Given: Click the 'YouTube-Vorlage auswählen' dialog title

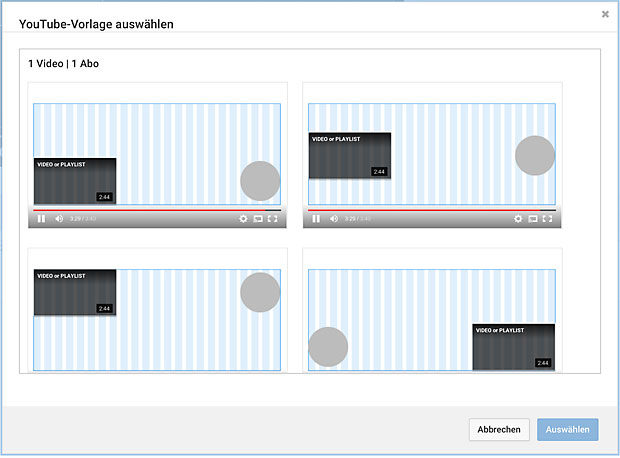Looking at the screenshot, I should click(x=96, y=24).
